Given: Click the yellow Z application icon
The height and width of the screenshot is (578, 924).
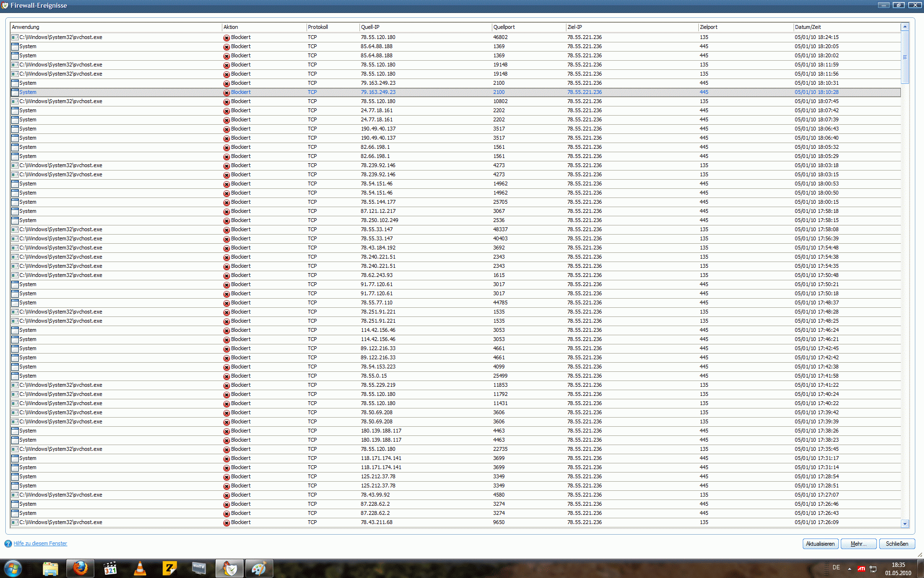Looking at the screenshot, I should click(x=169, y=569).
